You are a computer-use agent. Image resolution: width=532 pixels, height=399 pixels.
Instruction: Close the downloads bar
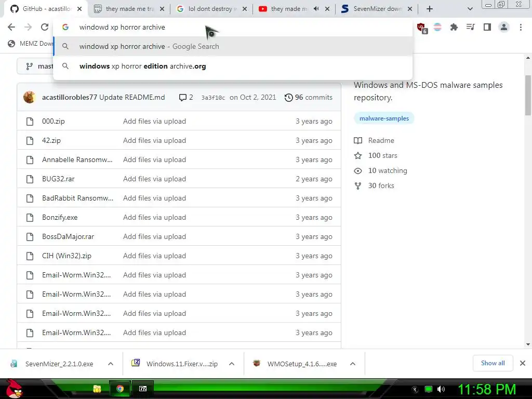coord(523,363)
